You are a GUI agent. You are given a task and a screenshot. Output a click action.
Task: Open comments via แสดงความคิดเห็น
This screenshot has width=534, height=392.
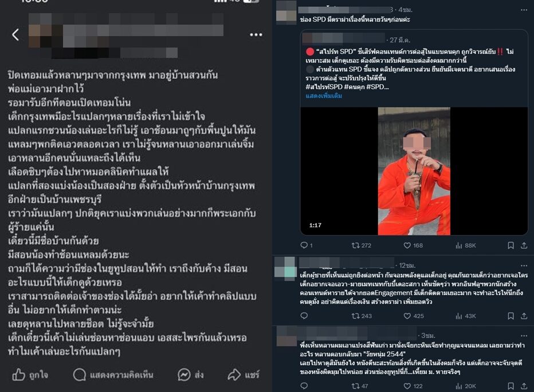(113, 375)
